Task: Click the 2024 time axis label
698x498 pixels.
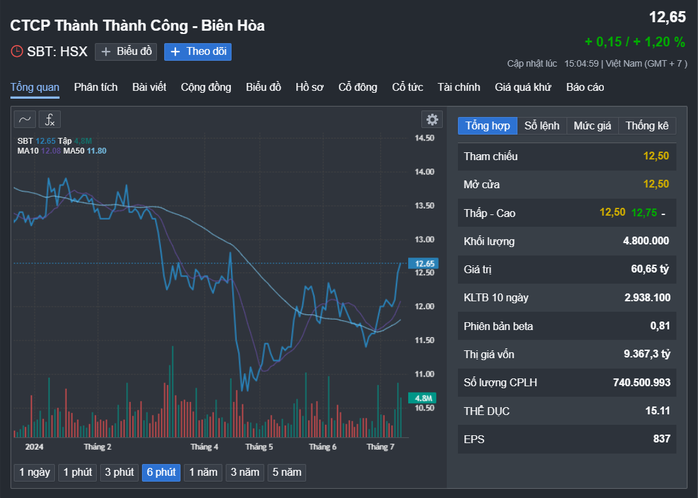Action: click(x=34, y=447)
